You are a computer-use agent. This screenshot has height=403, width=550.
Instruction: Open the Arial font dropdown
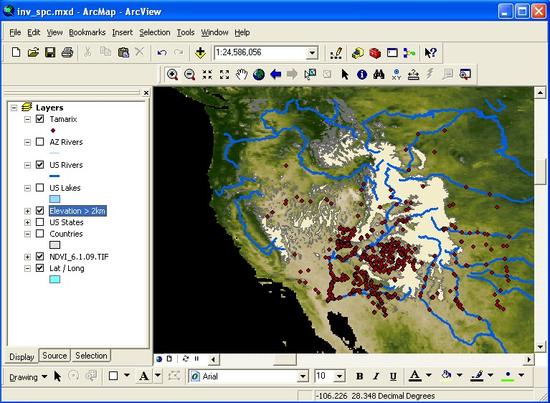tap(303, 376)
